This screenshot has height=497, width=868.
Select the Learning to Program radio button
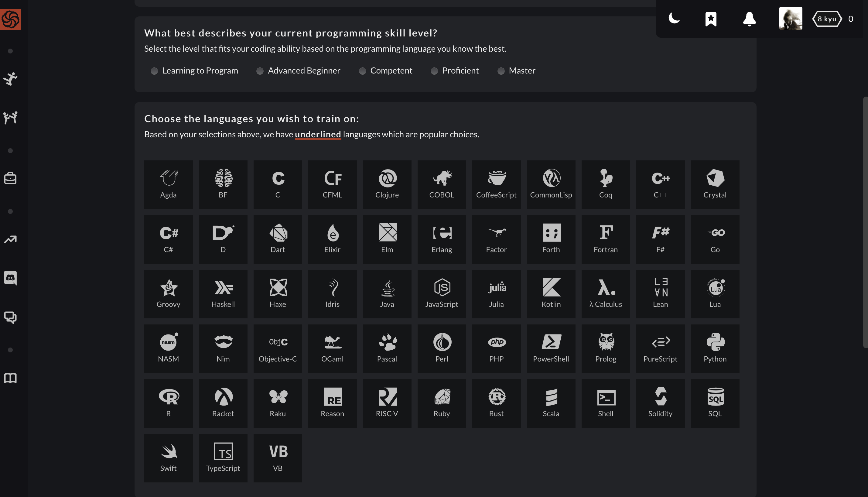click(154, 70)
